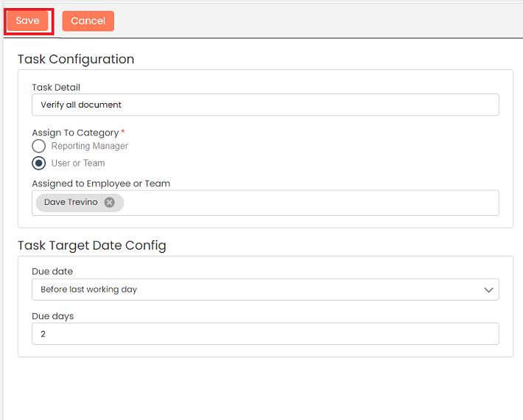Image resolution: width=523 pixels, height=420 pixels.
Task: Remove Dave Trevino using the x icon
Action: coord(109,203)
